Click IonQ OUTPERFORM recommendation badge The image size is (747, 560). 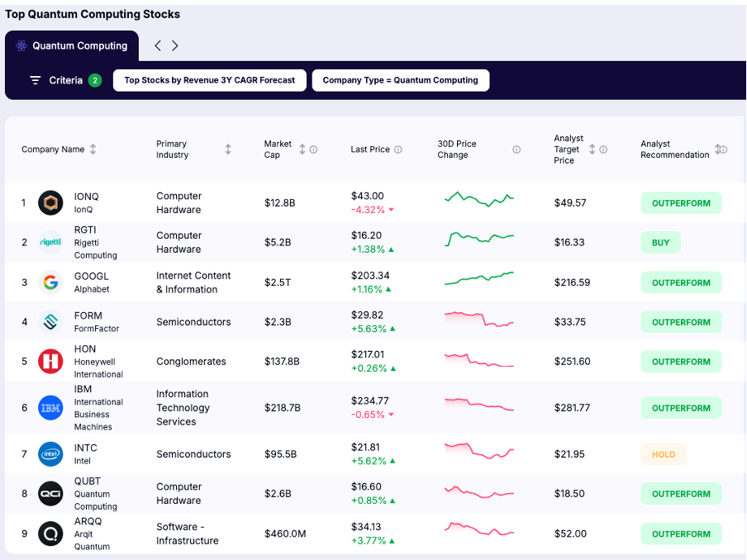681,203
